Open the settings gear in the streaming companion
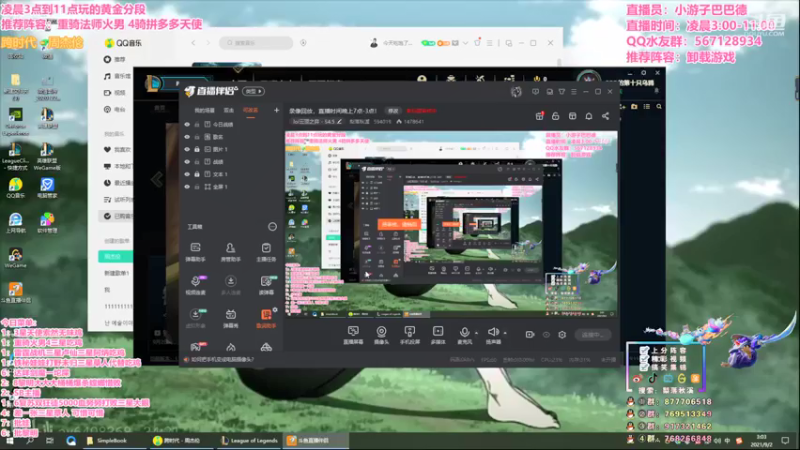Screen dimensions: 800x450 click(562, 335)
